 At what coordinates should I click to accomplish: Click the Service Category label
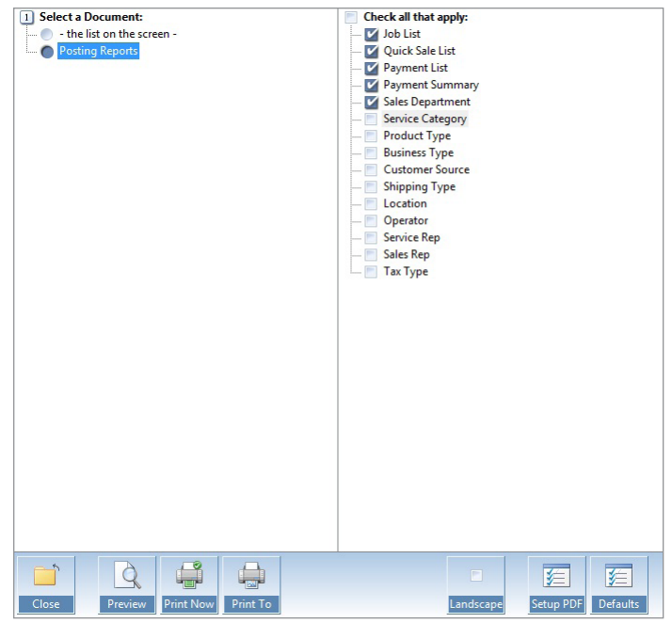coord(424,119)
